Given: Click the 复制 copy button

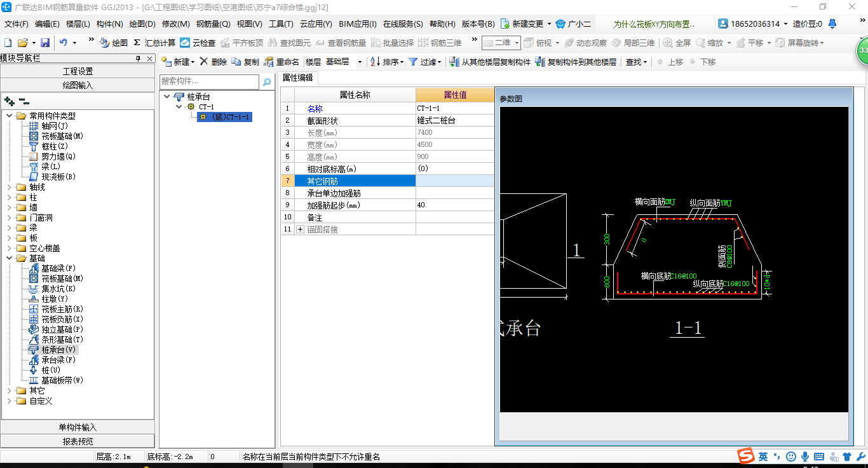Looking at the screenshot, I should click(x=245, y=62).
